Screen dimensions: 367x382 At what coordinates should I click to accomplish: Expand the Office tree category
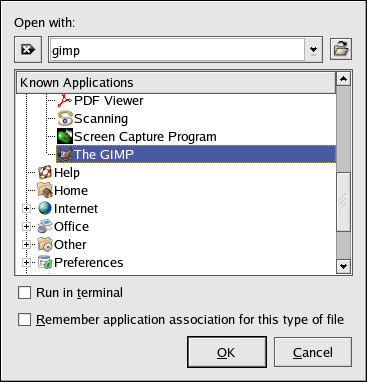pyautogui.click(x=26, y=227)
